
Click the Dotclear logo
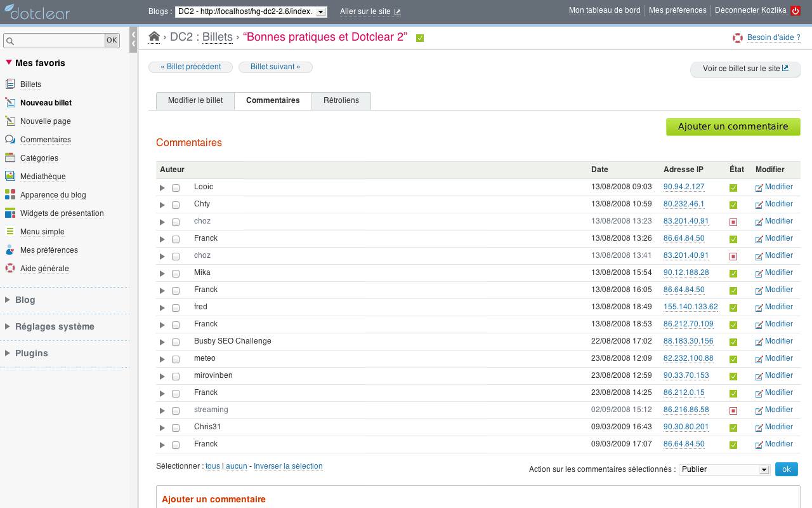pos(37,11)
